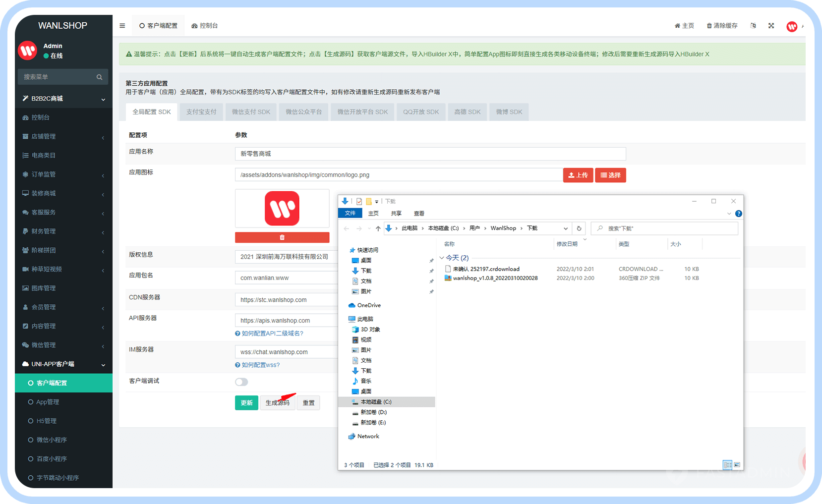Go up one folder level in Explorer
The height and width of the screenshot is (504, 822).
[x=378, y=228]
